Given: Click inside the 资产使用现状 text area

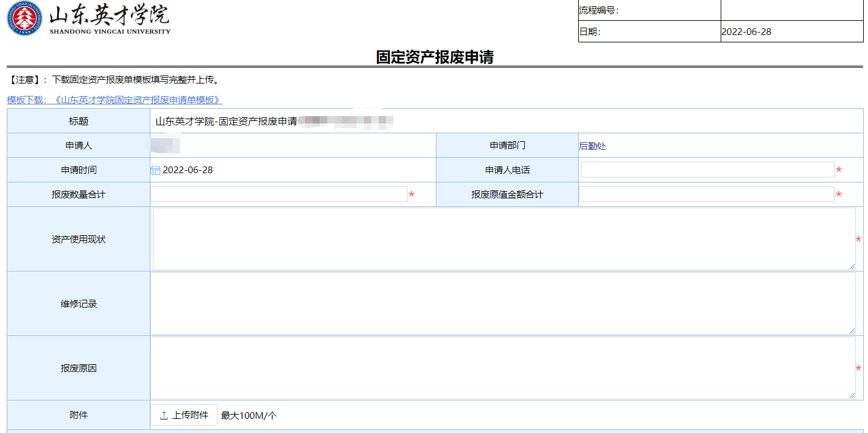Looking at the screenshot, I should (x=503, y=239).
